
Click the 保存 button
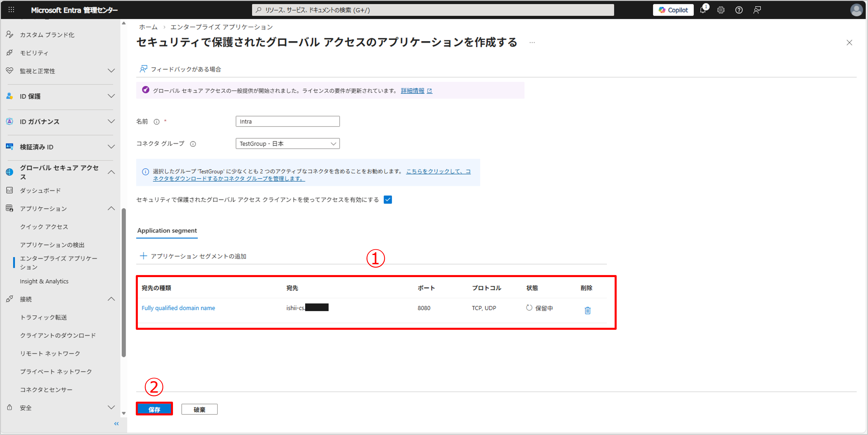(154, 409)
